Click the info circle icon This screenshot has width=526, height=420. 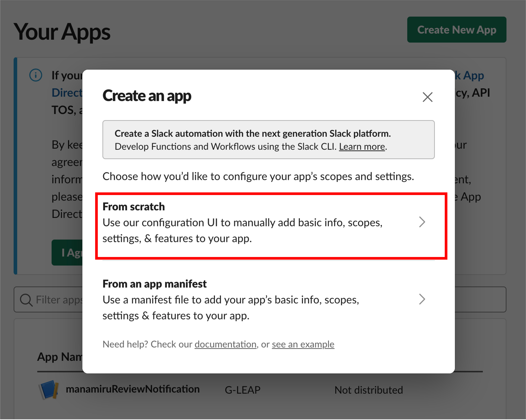(x=36, y=75)
